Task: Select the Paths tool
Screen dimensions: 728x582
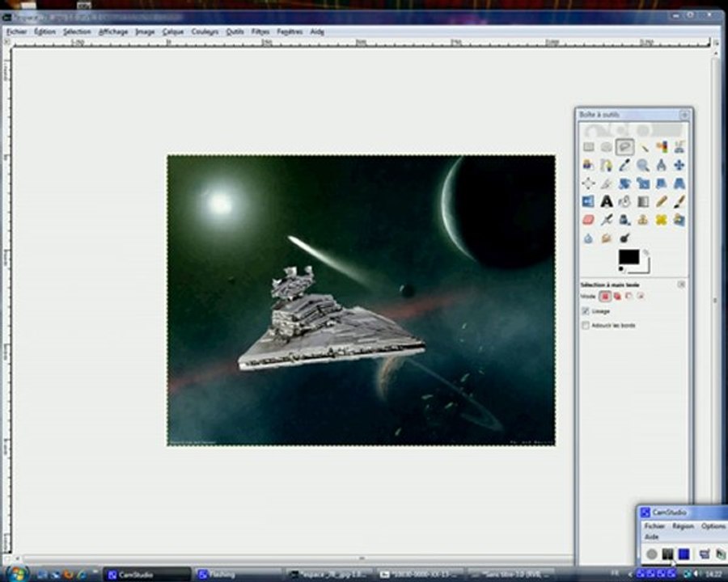Action: 607,165
